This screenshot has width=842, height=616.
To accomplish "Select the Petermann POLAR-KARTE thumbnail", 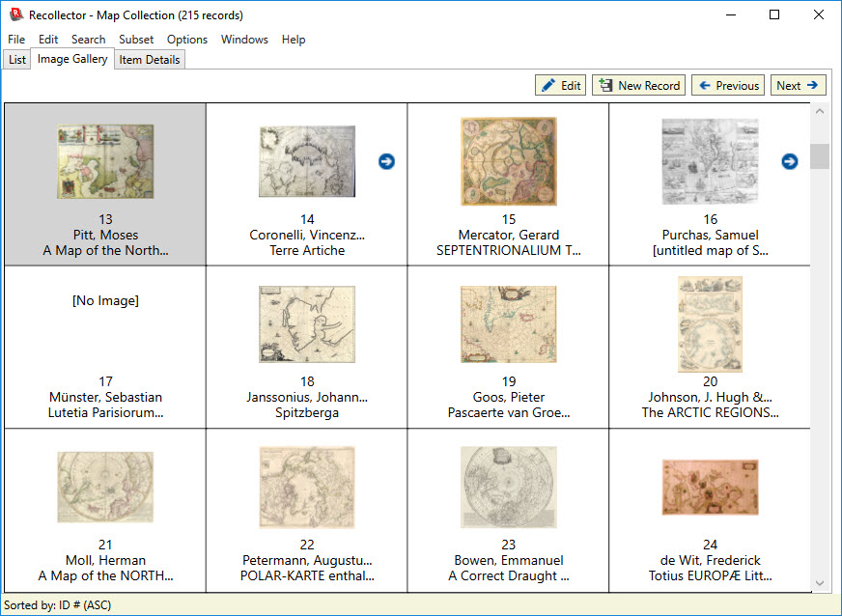I will pos(307,488).
